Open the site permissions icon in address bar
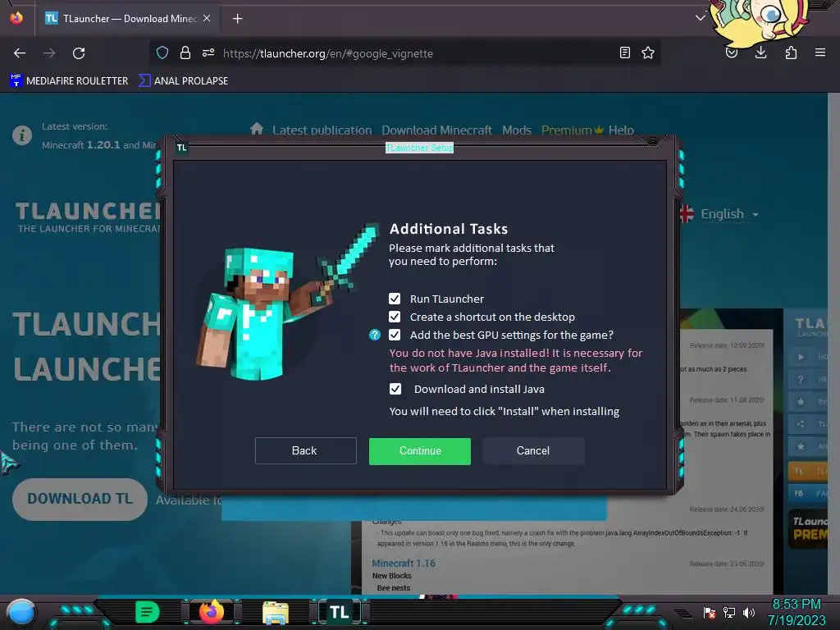Viewport: 840px width, 630px height. pyautogui.click(x=208, y=53)
